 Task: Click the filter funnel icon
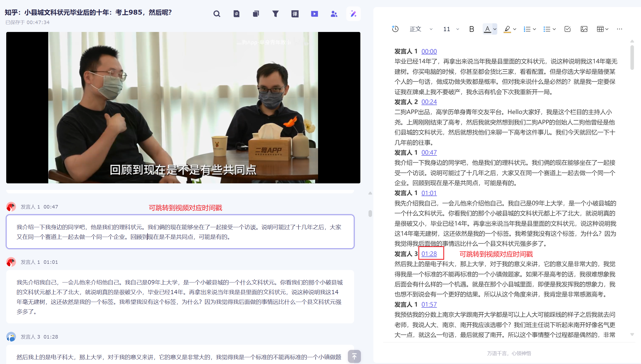[x=275, y=14]
